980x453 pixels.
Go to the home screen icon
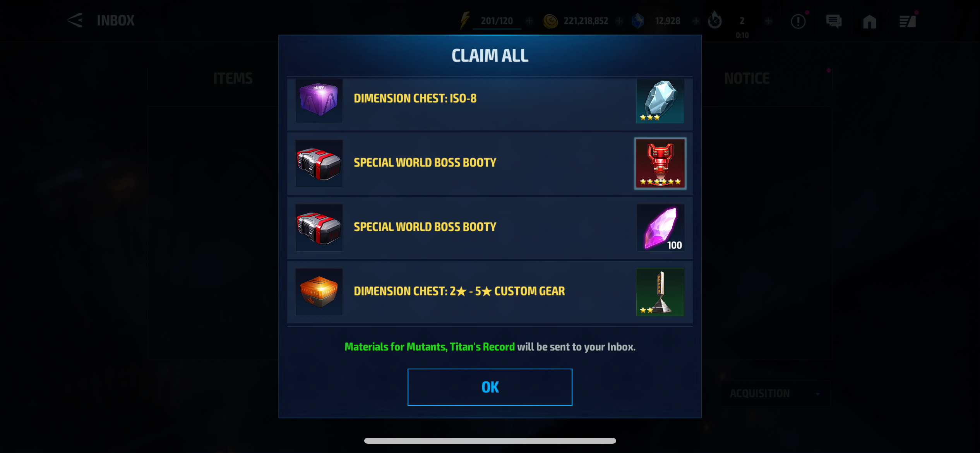(869, 21)
